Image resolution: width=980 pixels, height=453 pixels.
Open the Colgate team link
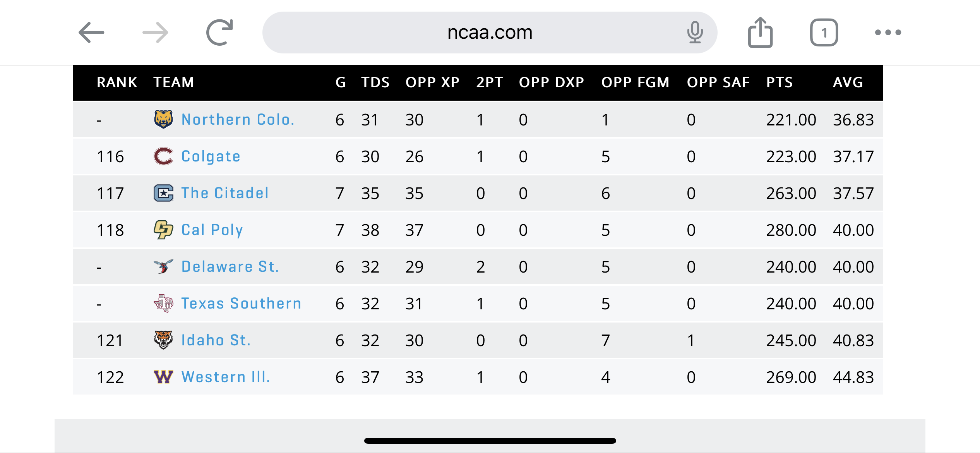click(211, 156)
